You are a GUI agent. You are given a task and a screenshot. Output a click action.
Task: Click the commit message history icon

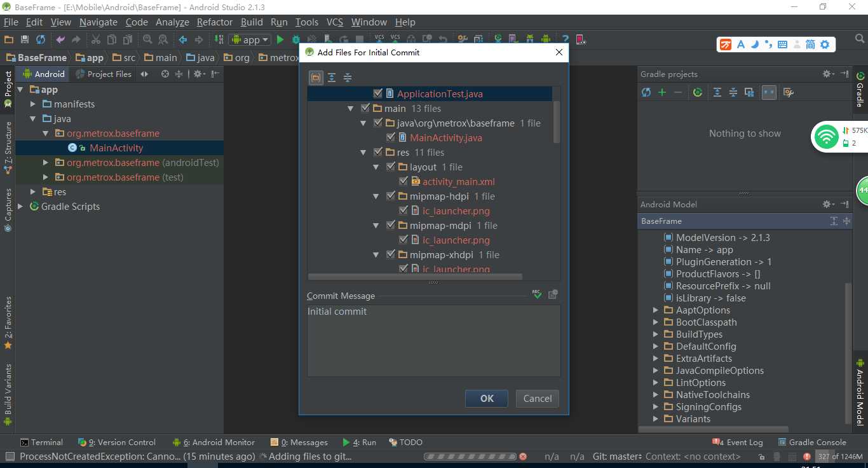(553, 294)
